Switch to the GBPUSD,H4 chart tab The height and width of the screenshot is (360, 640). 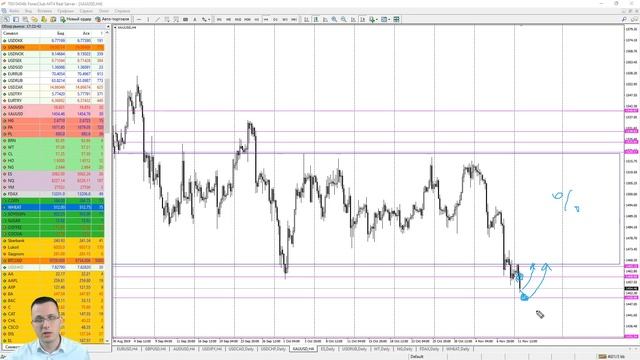point(156,349)
